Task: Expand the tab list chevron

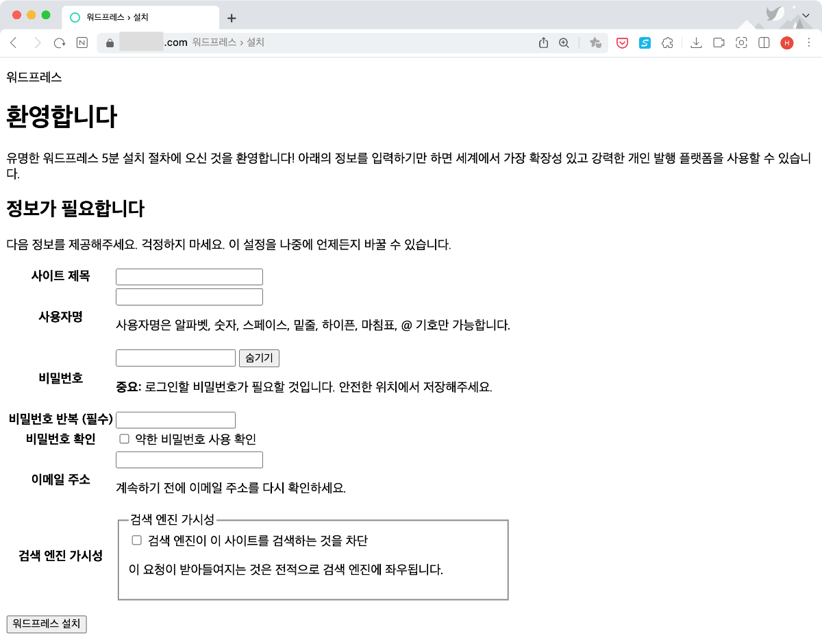Action: [x=806, y=15]
